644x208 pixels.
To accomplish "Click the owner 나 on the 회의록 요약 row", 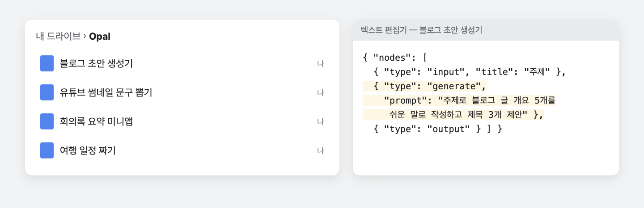I will pos(320,121).
